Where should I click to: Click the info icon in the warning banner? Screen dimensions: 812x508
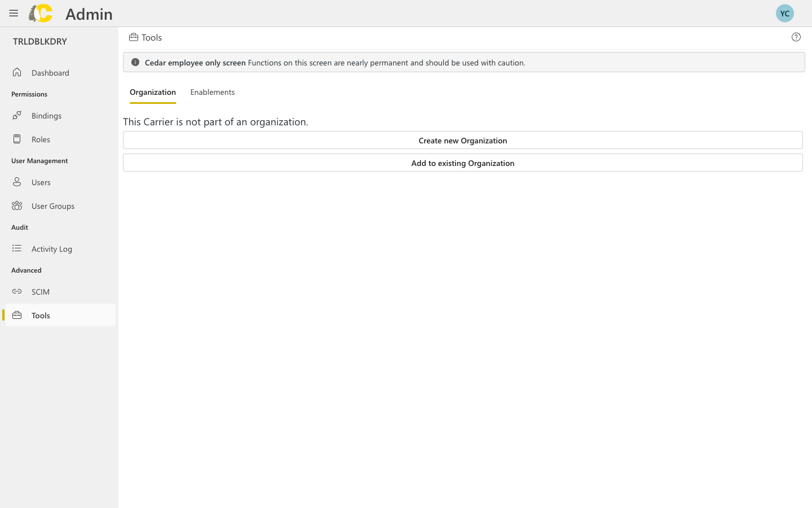[135, 62]
